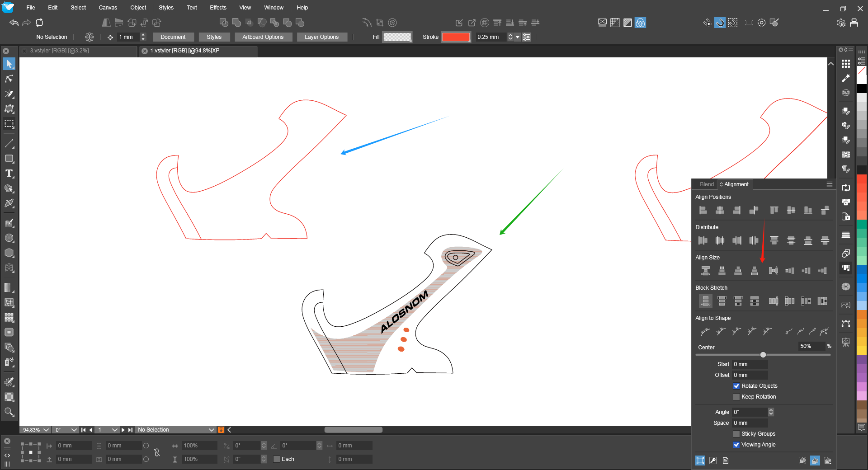Image resolution: width=868 pixels, height=470 pixels.
Task: Click the Rectangle shape tool
Action: pyautogui.click(x=9, y=159)
